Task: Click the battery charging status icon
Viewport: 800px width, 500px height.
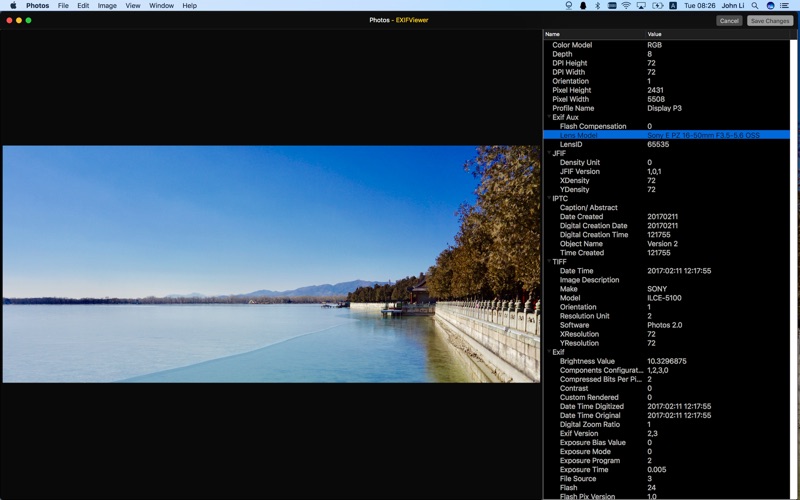Action: (x=658, y=6)
